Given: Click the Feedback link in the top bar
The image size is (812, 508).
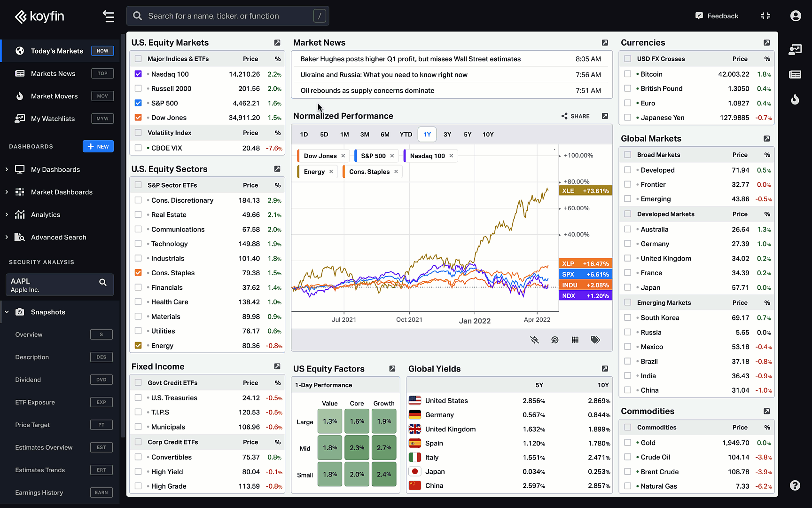Looking at the screenshot, I should pos(717,16).
